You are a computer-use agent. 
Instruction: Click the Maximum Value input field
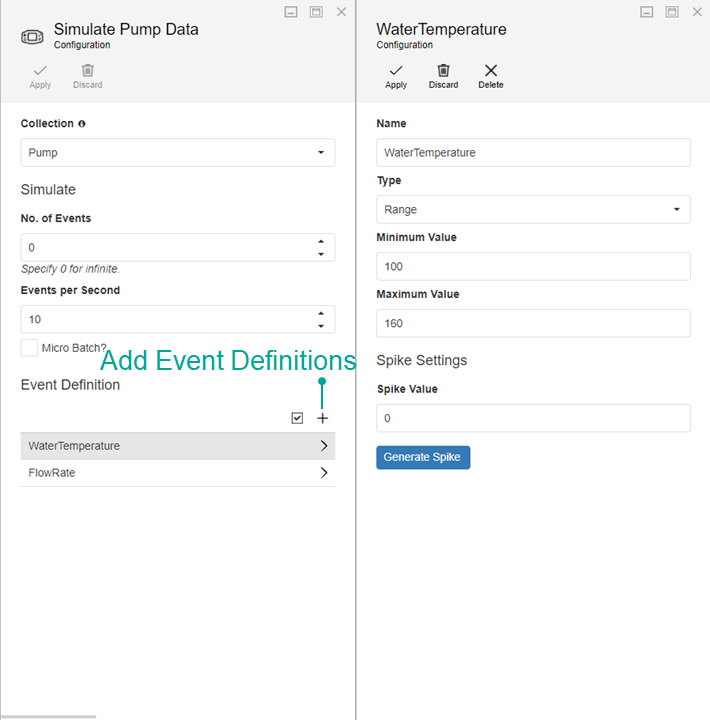pyautogui.click(x=533, y=324)
